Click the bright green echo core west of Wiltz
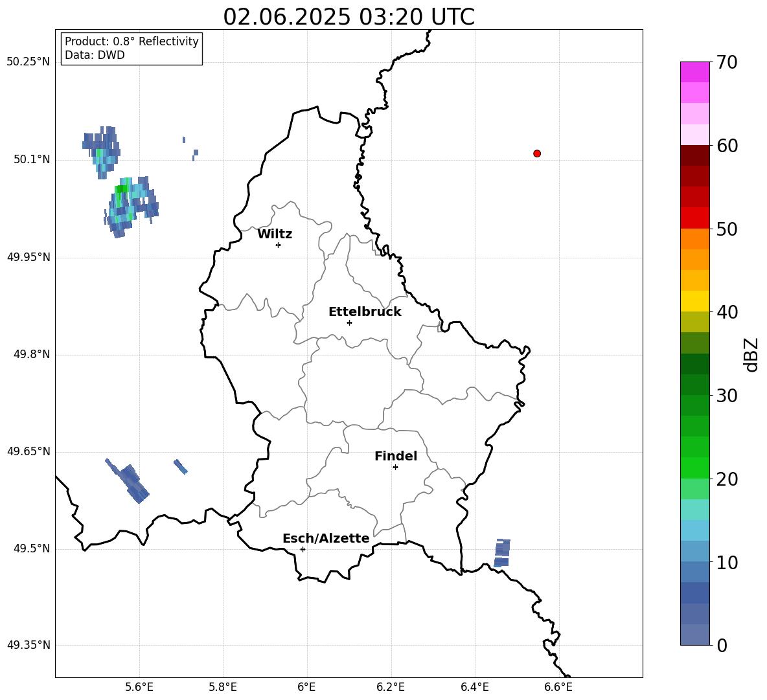767x700 pixels. tap(121, 188)
